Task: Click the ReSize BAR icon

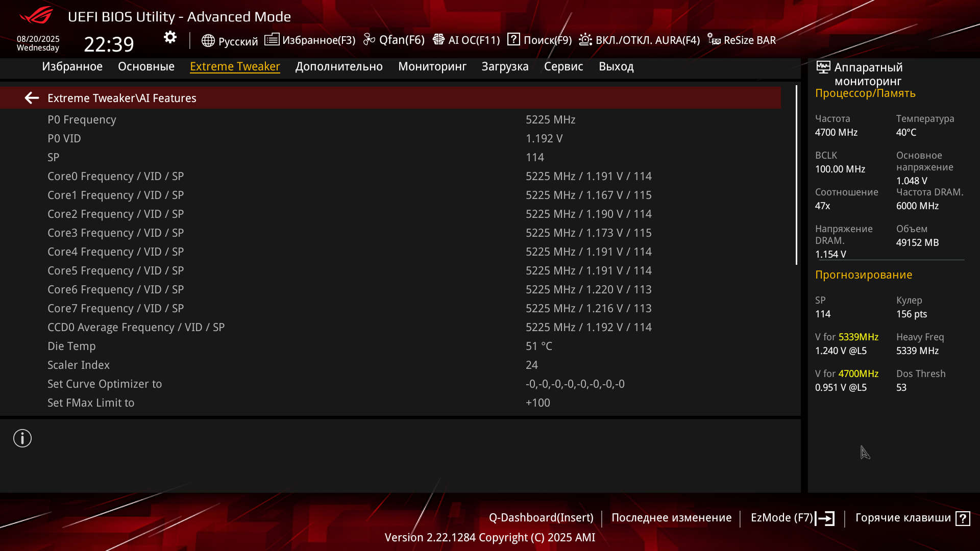Action: (x=714, y=39)
